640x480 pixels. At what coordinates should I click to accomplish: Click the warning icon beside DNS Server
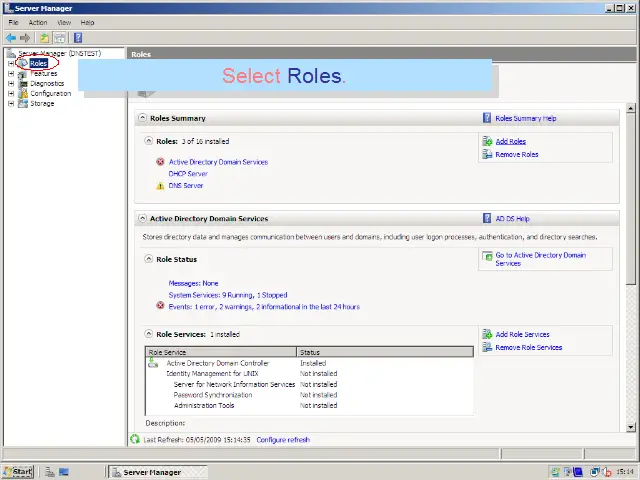pyautogui.click(x=160, y=186)
